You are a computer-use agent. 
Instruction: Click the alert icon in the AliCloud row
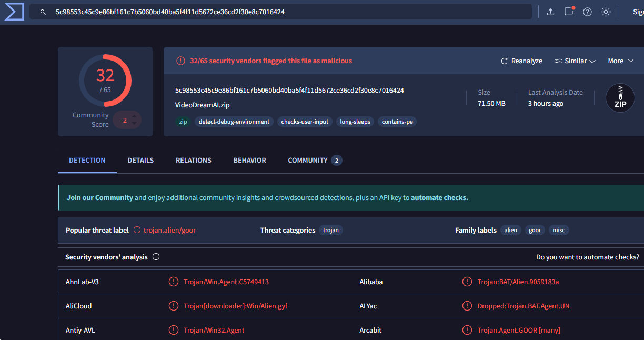[x=173, y=306]
